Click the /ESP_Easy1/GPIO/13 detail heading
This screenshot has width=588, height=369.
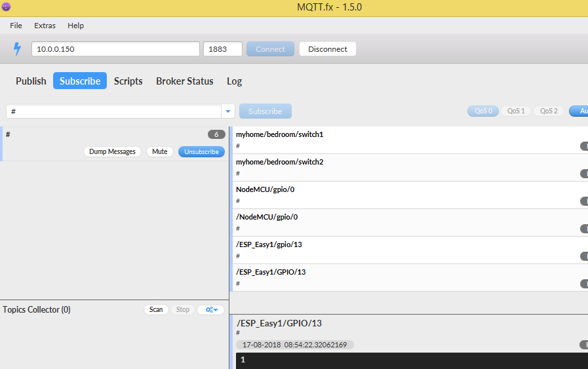[x=279, y=323]
